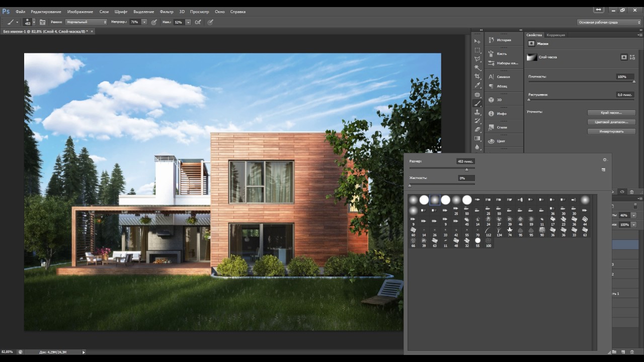644x362 pixels.
Task: Select the Move tool in the toolbox
Action: 477,41
